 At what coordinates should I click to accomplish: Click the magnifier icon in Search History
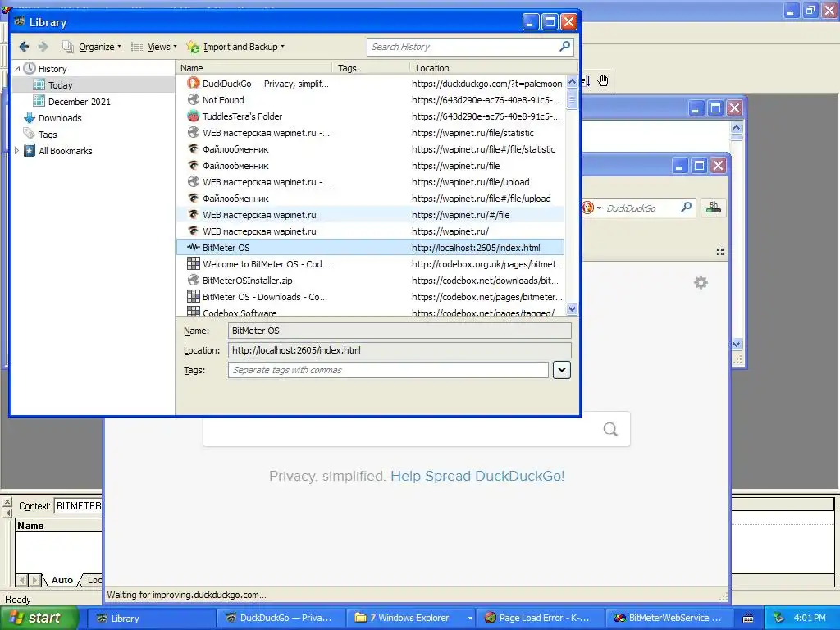pyautogui.click(x=564, y=47)
